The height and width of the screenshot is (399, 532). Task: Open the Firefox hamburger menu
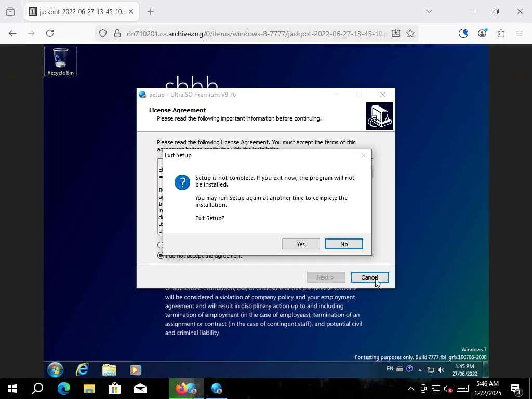520,33
